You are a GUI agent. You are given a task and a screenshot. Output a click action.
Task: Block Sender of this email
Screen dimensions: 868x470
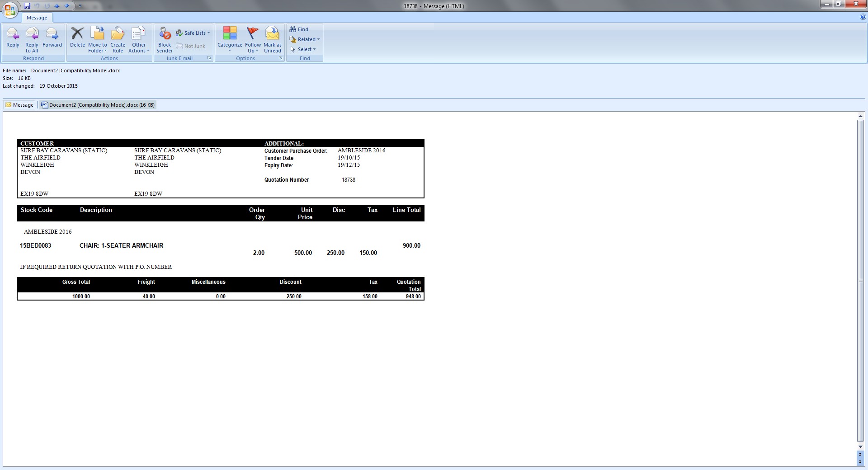click(x=165, y=40)
